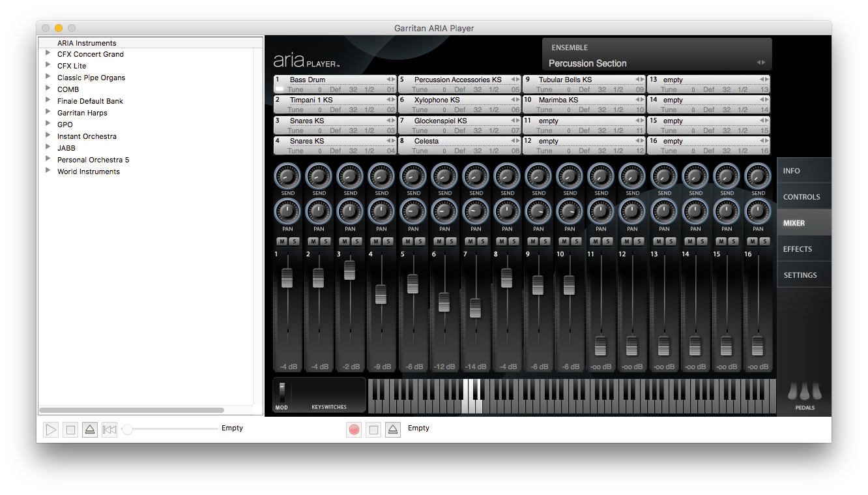The width and height of the screenshot is (868, 495).
Task: Click the SEND knob for mixer channel 1
Action: [x=287, y=176]
